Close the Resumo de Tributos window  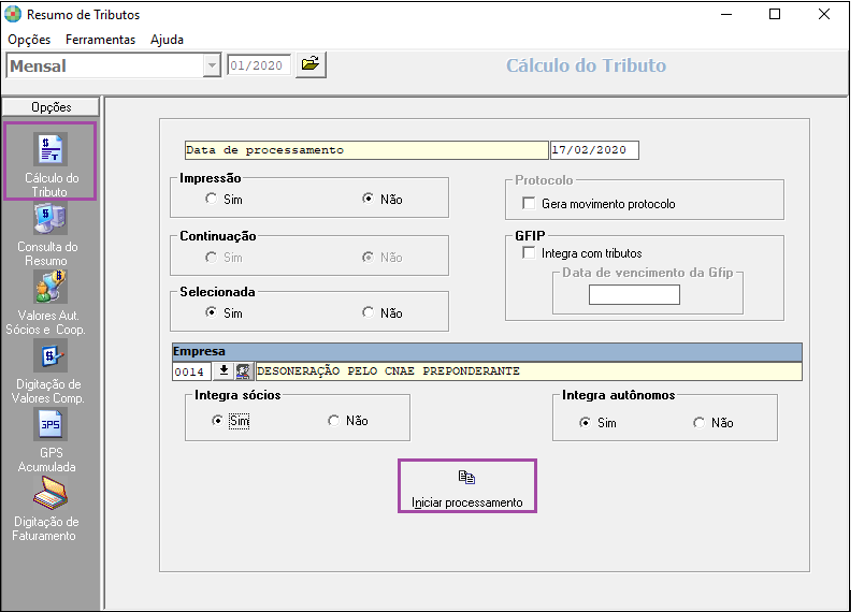coord(824,14)
